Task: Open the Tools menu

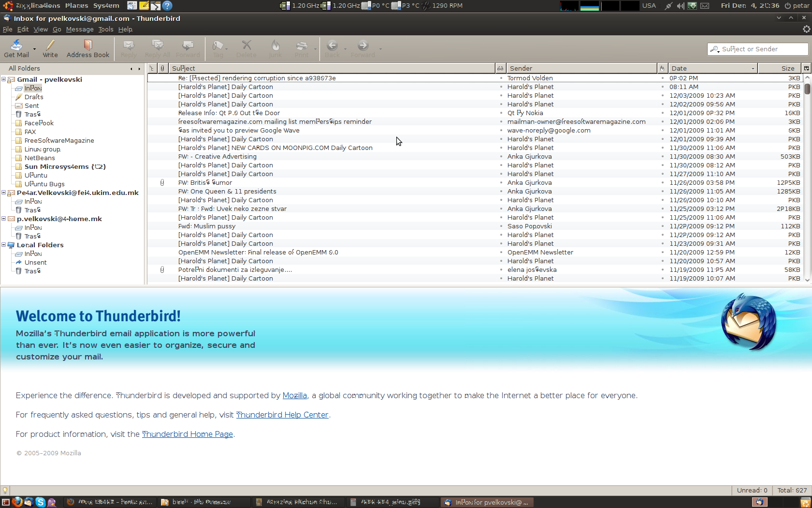Action: 105,30
